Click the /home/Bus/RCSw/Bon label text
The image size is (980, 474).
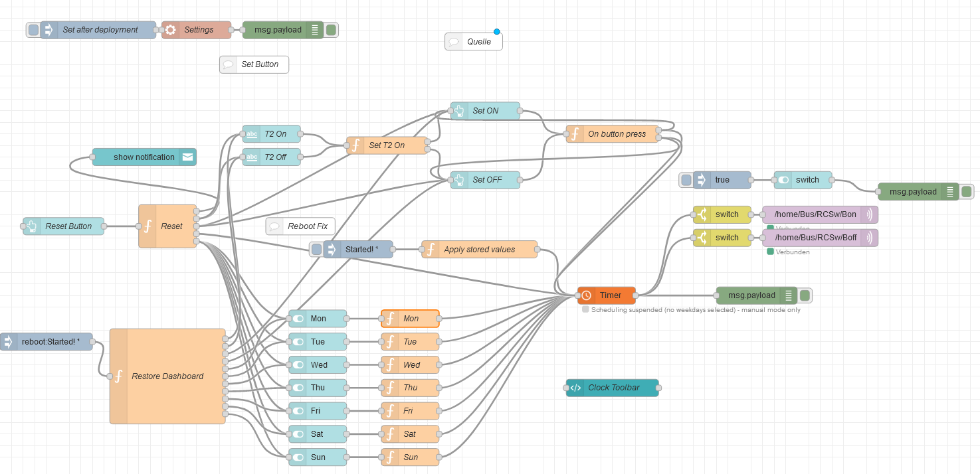point(815,214)
